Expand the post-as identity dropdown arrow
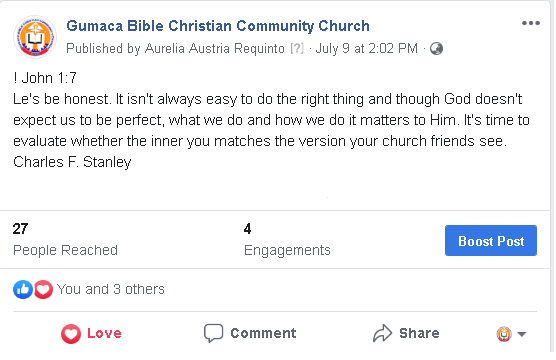 pos(521,334)
